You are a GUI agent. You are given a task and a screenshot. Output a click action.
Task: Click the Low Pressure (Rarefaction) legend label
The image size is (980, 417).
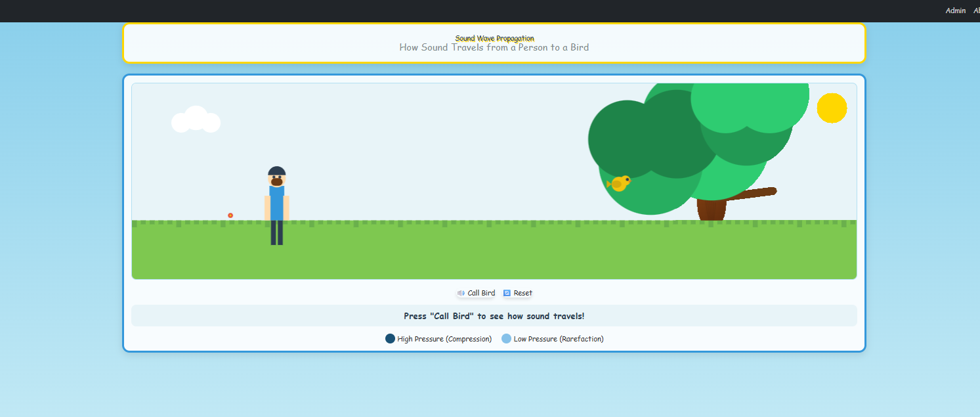click(x=559, y=339)
